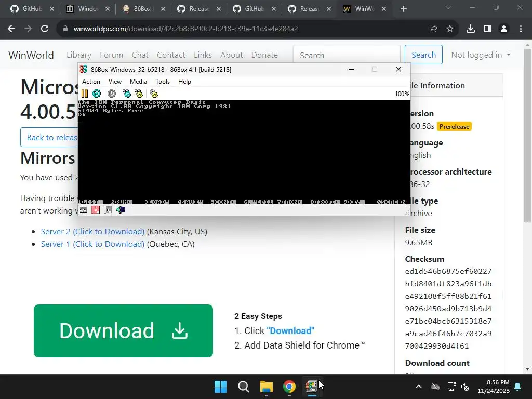Screen dimensions: 532x399
Task: Open Chrome downloads icon
Action: click(471, 29)
